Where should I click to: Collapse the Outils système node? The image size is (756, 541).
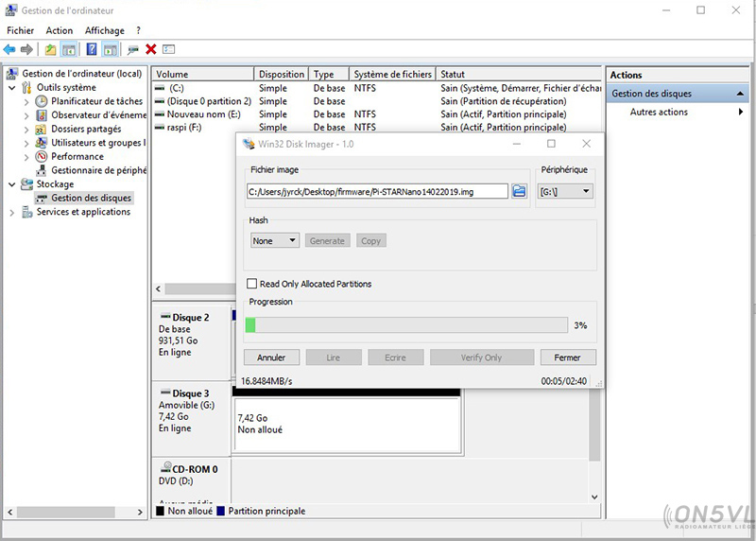12,88
